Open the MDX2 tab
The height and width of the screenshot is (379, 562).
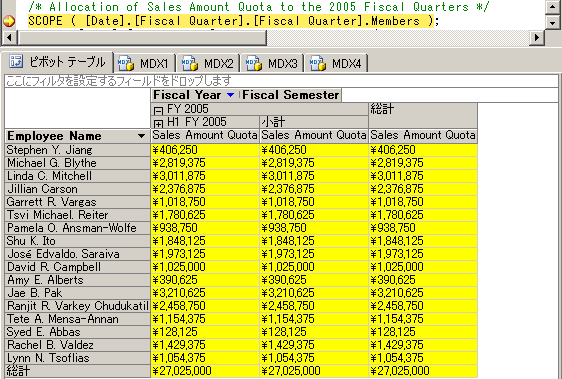pos(208,63)
